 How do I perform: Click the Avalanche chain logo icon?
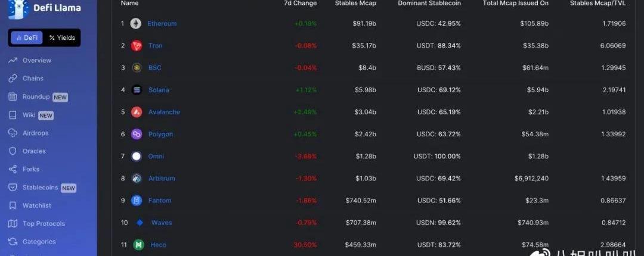tap(137, 112)
